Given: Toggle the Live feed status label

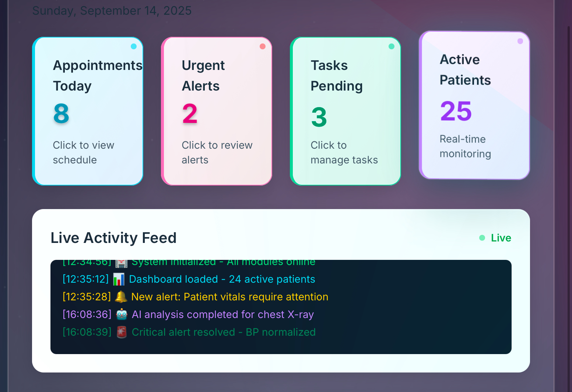Looking at the screenshot, I should click(501, 238).
